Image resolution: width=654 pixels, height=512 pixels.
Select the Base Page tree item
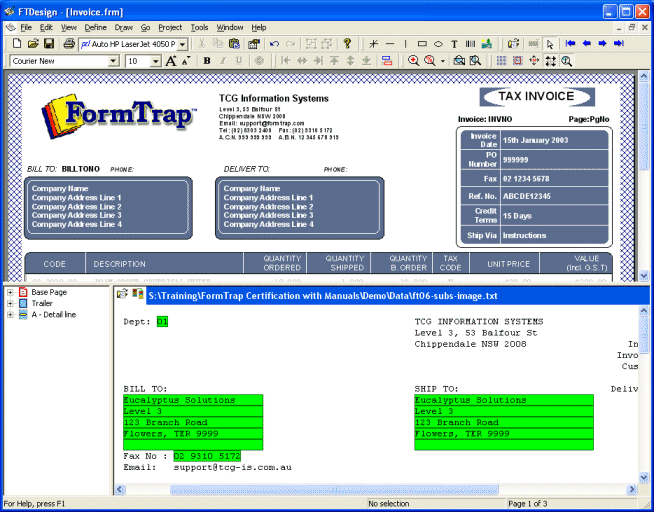(49, 292)
